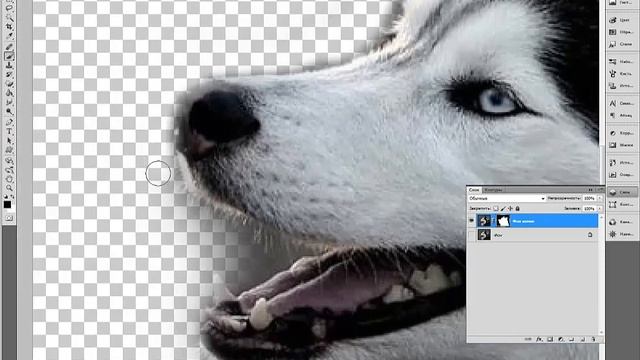Toggle Quick Mask mode button
This screenshot has height=360, width=640.
9,218
